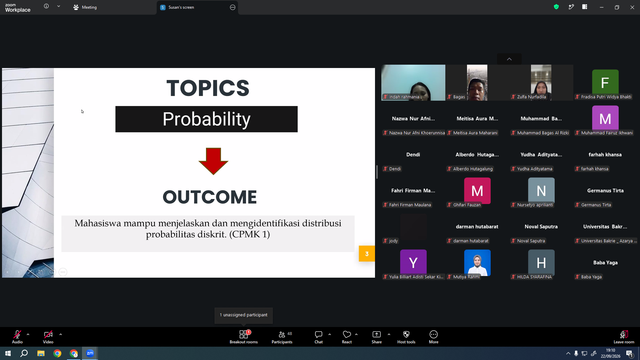The height and width of the screenshot is (360, 640).
Task: Toggle the view layout icon at the top right
Action: tap(584, 7)
